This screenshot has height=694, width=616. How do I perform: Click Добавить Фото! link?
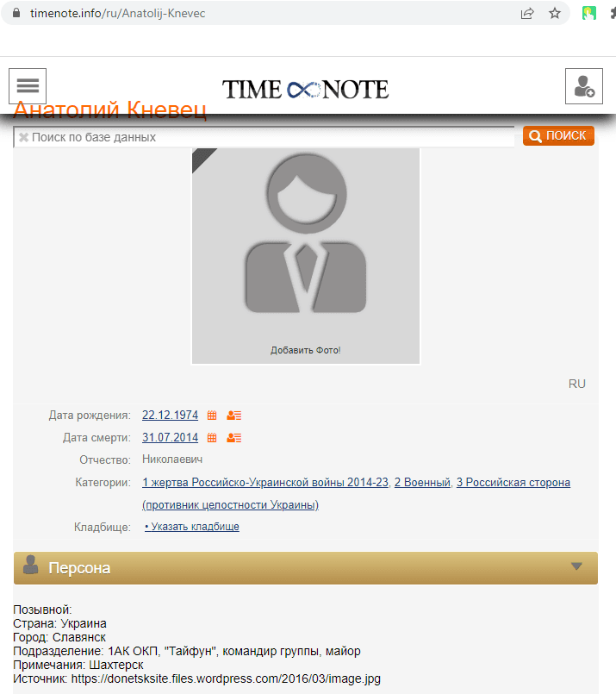(306, 350)
